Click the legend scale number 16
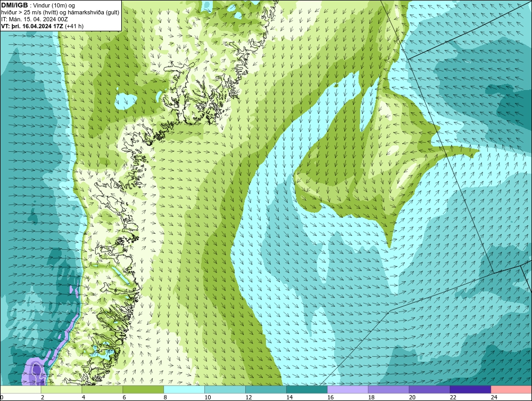The height and width of the screenshot is (401, 532). (x=330, y=397)
